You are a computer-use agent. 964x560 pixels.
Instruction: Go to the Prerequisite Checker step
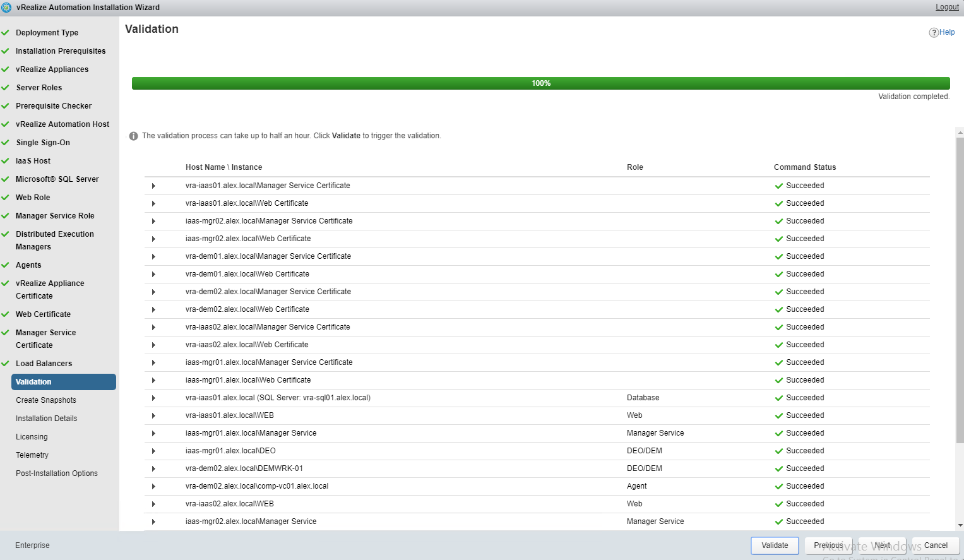pyautogui.click(x=54, y=106)
